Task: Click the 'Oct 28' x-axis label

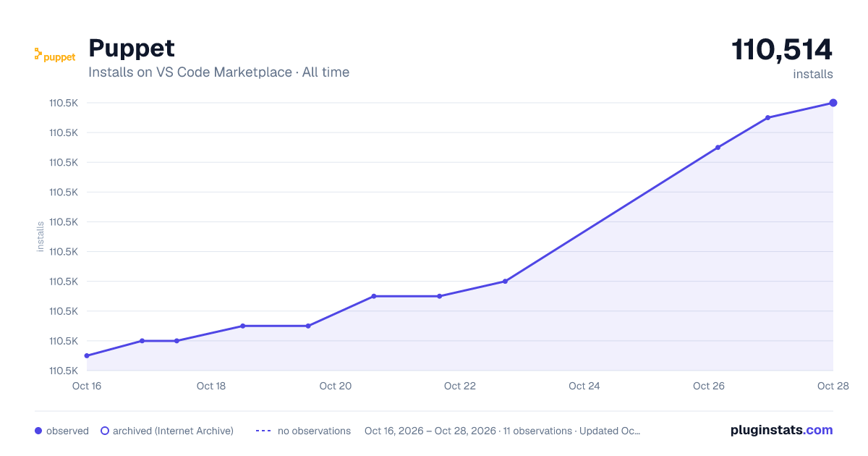Action: [x=832, y=386]
